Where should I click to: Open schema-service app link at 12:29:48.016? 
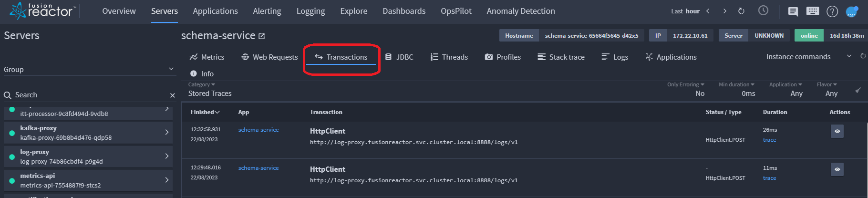258,168
